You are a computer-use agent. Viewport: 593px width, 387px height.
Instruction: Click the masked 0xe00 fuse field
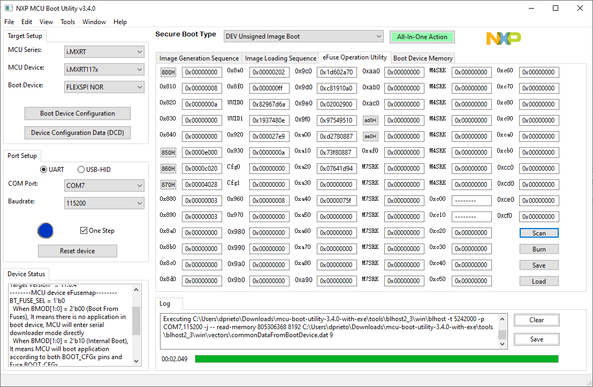tap(472, 200)
